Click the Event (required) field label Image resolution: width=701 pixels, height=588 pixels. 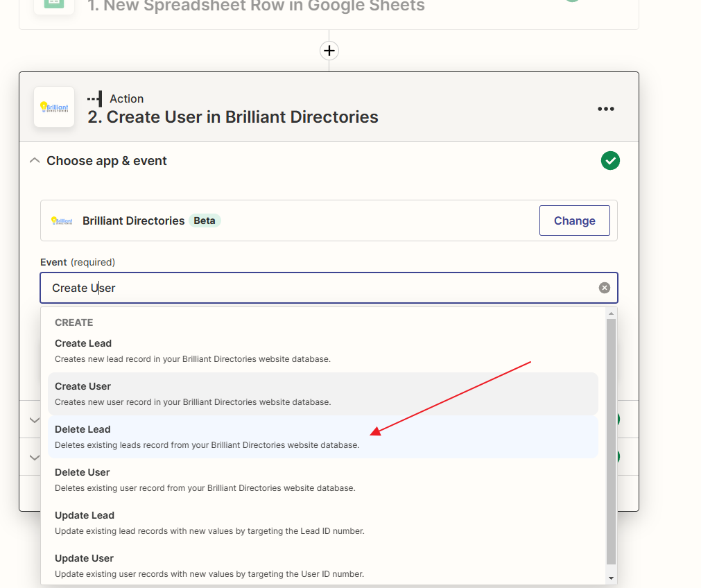pyautogui.click(x=78, y=263)
